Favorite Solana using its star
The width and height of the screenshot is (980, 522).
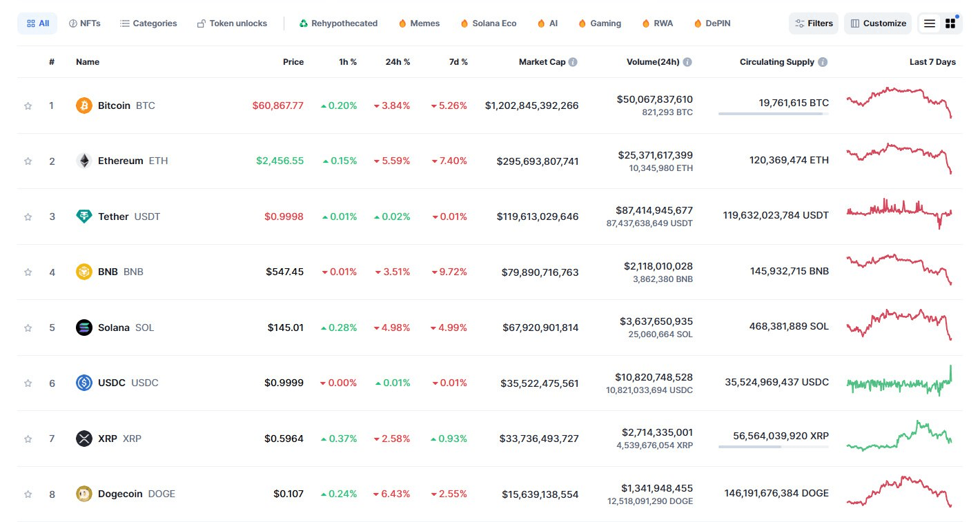click(x=28, y=328)
